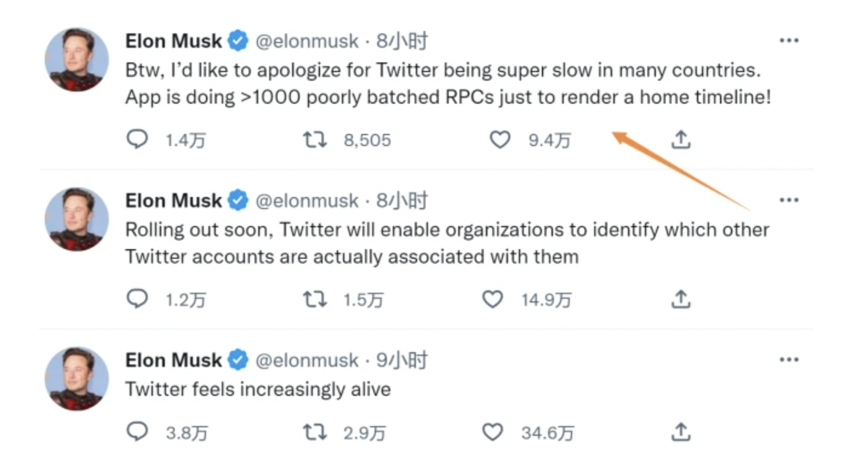Viewport: 868px width, 457px height.
Task: Like the tweet about Twitter being slow
Action: [500, 140]
